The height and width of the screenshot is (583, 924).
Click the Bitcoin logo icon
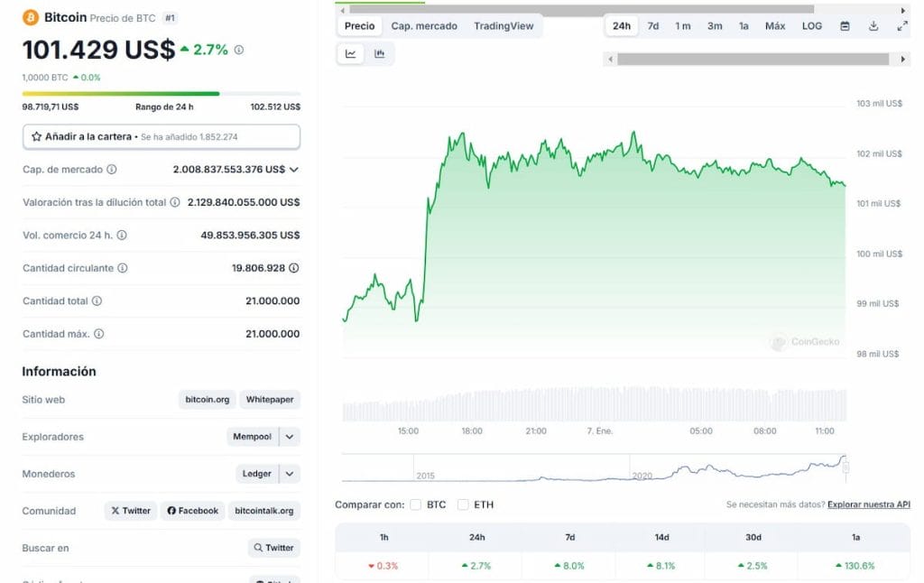pyautogui.click(x=32, y=16)
